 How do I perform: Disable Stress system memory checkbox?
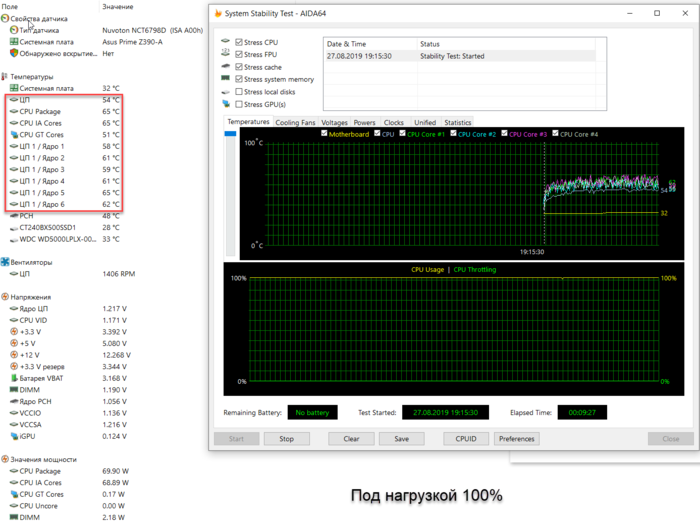239,79
